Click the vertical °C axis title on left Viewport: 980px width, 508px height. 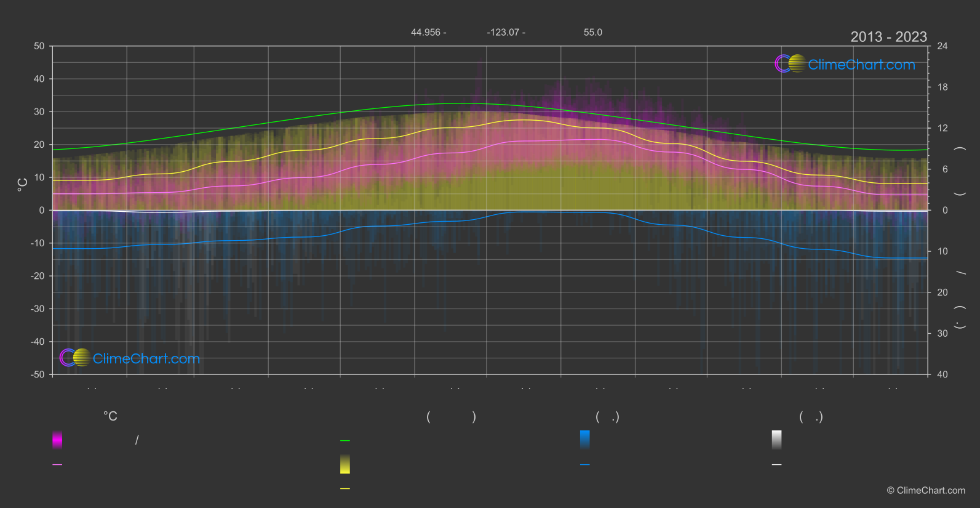(x=23, y=185)
